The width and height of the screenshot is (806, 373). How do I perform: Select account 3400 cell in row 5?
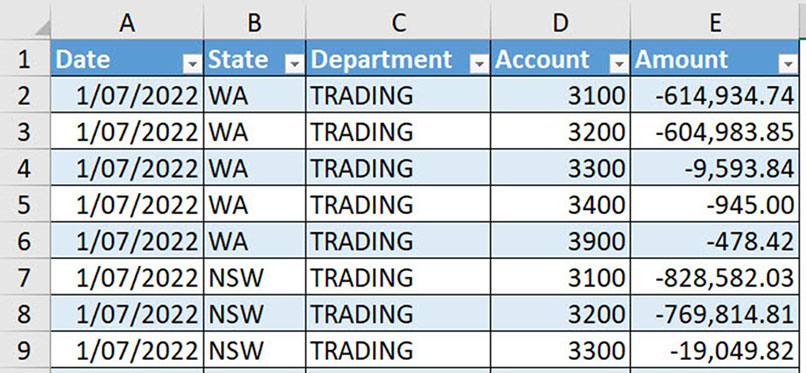coord(560,204)
